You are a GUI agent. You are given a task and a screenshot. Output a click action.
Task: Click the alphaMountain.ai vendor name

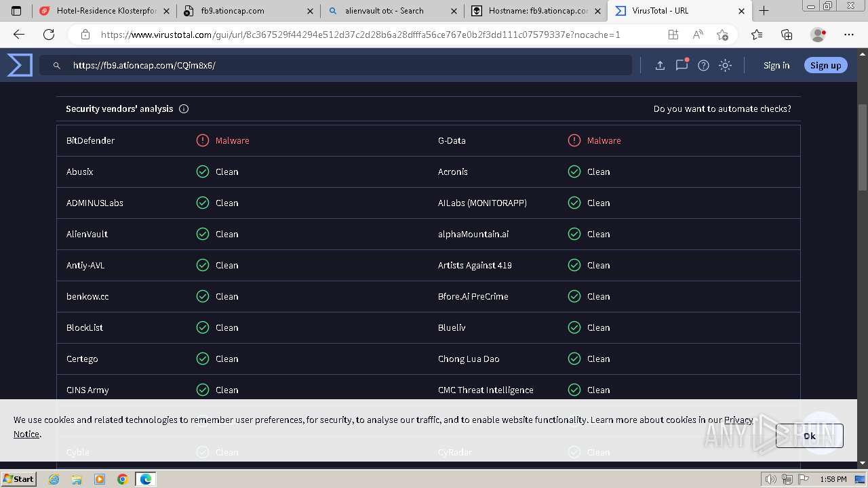pyautogui.click(x=473, y=234)
